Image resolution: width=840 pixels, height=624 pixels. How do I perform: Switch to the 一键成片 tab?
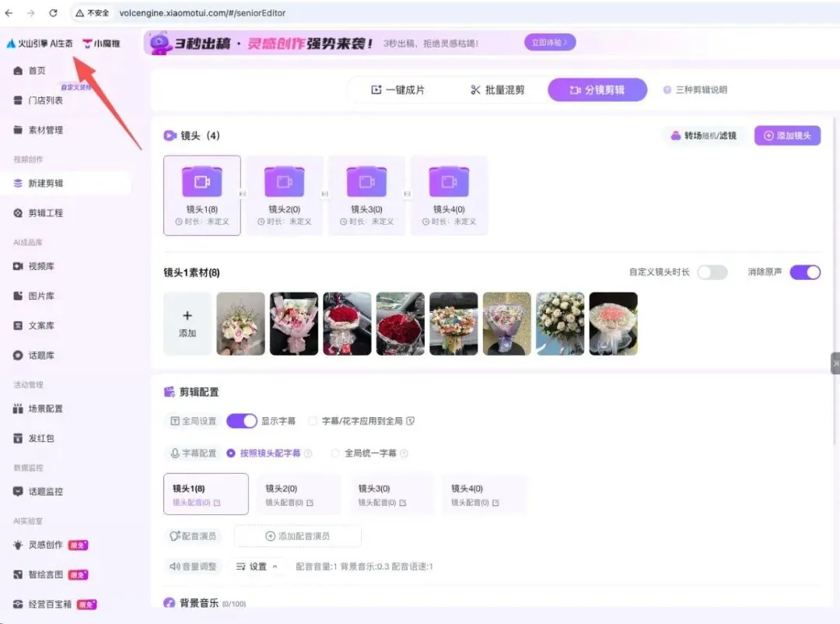coord(401,89)
